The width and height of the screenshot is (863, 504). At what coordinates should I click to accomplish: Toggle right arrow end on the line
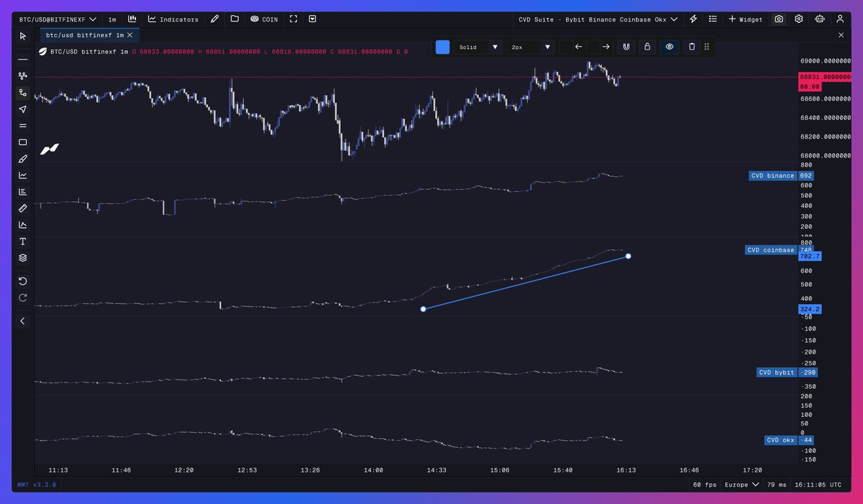606,47
